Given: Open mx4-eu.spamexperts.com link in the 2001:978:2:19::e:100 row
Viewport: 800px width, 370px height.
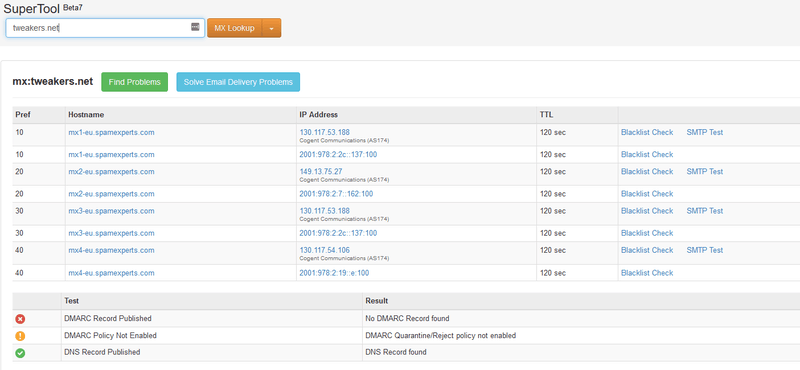Looking at the screenshot, I should tap(111, 273).
